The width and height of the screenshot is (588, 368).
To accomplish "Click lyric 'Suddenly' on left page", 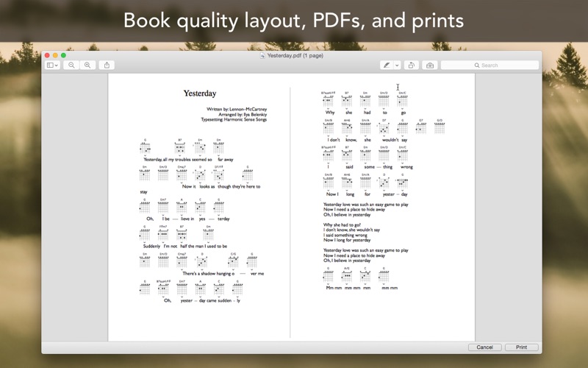I will pyautogui.click(x=151, y=246).
